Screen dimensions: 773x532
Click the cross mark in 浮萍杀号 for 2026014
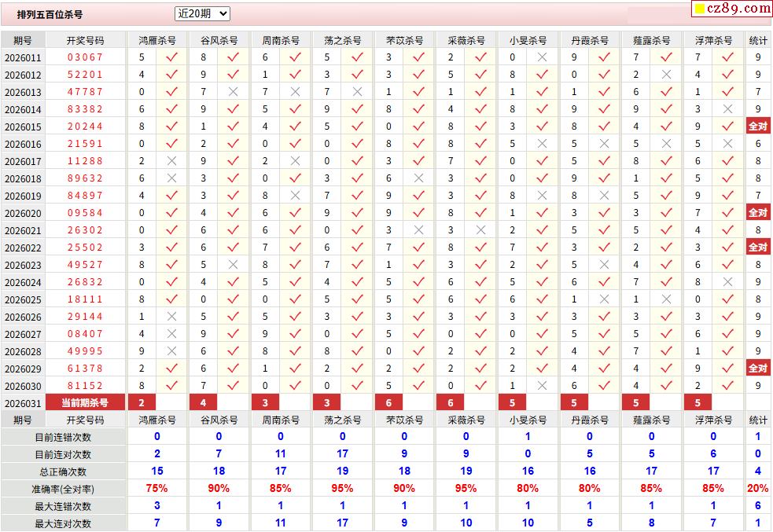point(728,109)
